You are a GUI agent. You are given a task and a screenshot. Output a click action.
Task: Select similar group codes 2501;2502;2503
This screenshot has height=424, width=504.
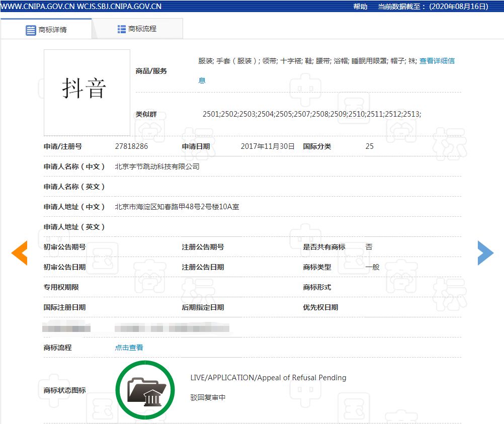(229, 114)
